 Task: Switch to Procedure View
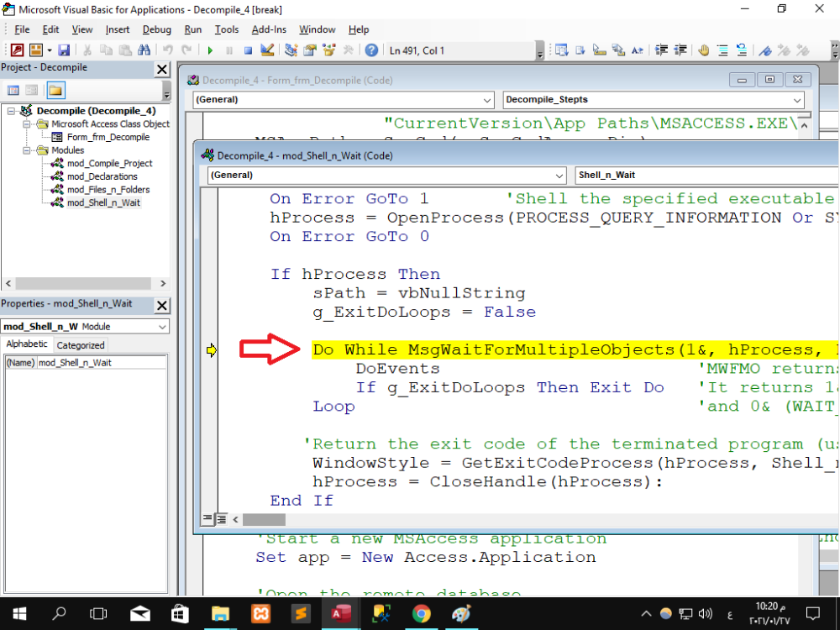pyautogui.click(x=207, y=518)
